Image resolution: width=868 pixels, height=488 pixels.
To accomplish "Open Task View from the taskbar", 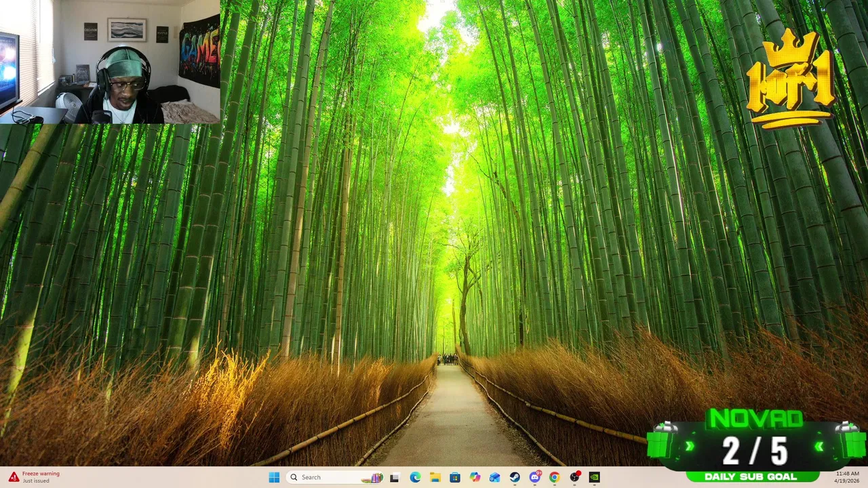I will click(395, 477).
